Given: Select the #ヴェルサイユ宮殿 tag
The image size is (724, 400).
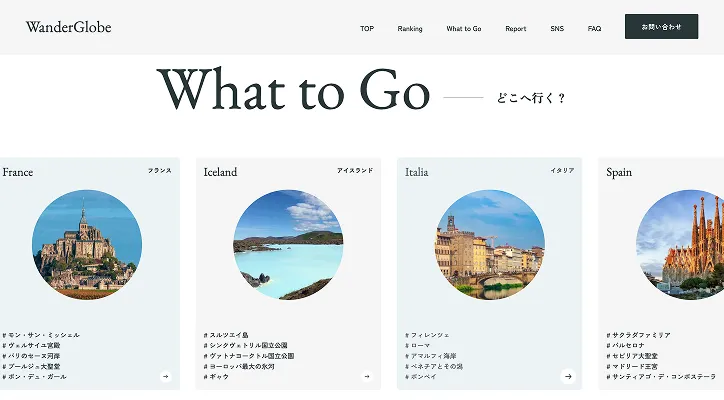Looking at the screenshot, I should [x=31, y=345].
